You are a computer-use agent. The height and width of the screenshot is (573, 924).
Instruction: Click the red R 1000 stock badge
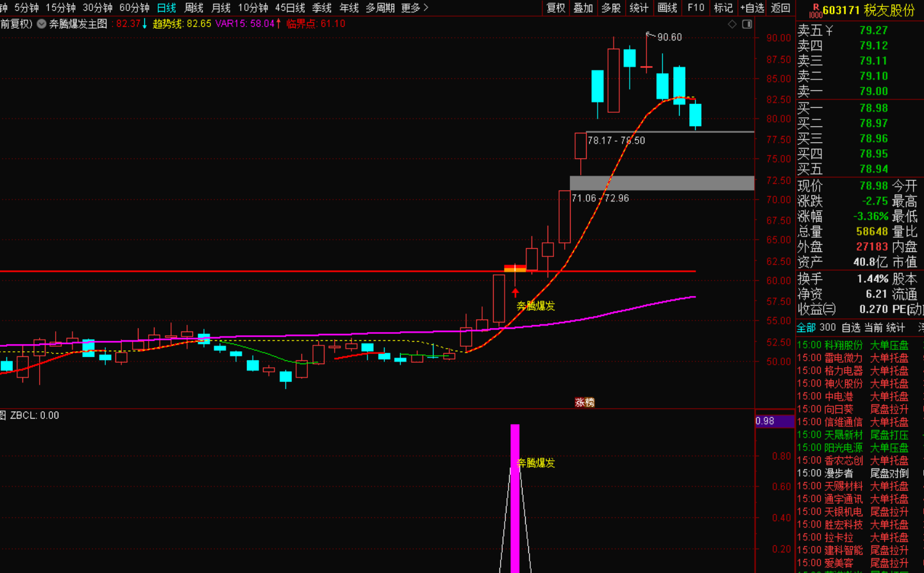click(x=814, y=10)
